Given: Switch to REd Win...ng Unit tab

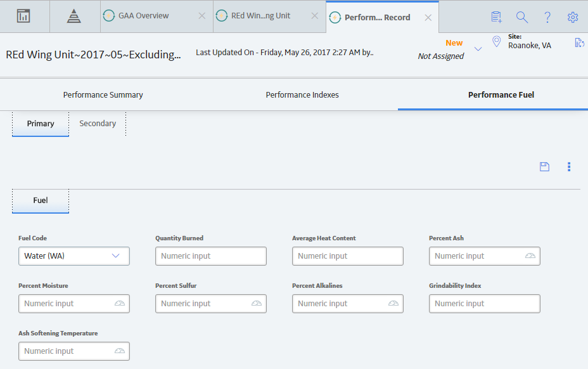Looking at the screenshot, I should tap(269, 16).
